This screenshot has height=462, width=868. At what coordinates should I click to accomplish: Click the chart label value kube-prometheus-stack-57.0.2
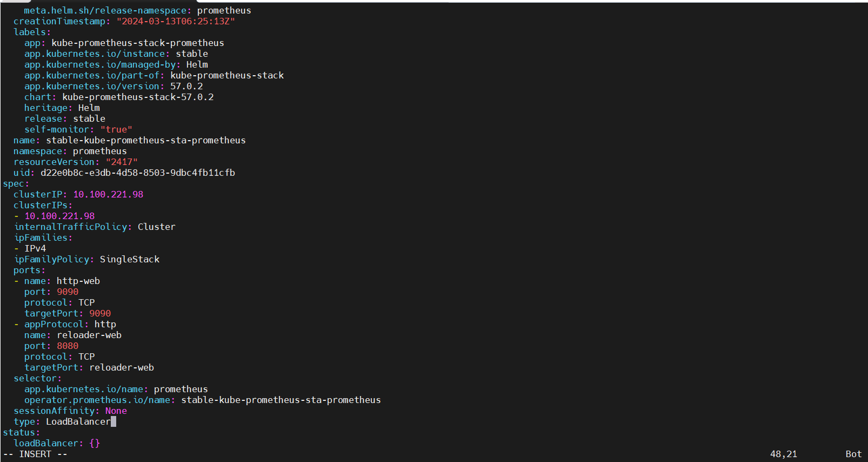click(138, 97)
